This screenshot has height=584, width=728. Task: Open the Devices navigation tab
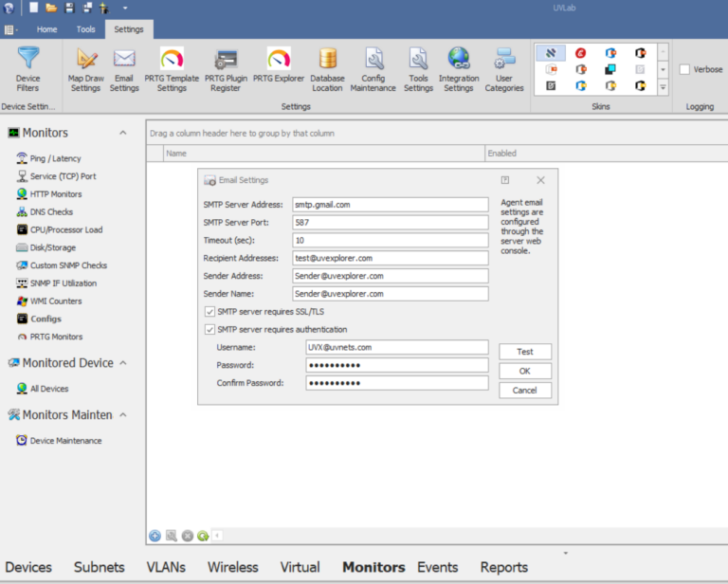click(x=28, y=567)
